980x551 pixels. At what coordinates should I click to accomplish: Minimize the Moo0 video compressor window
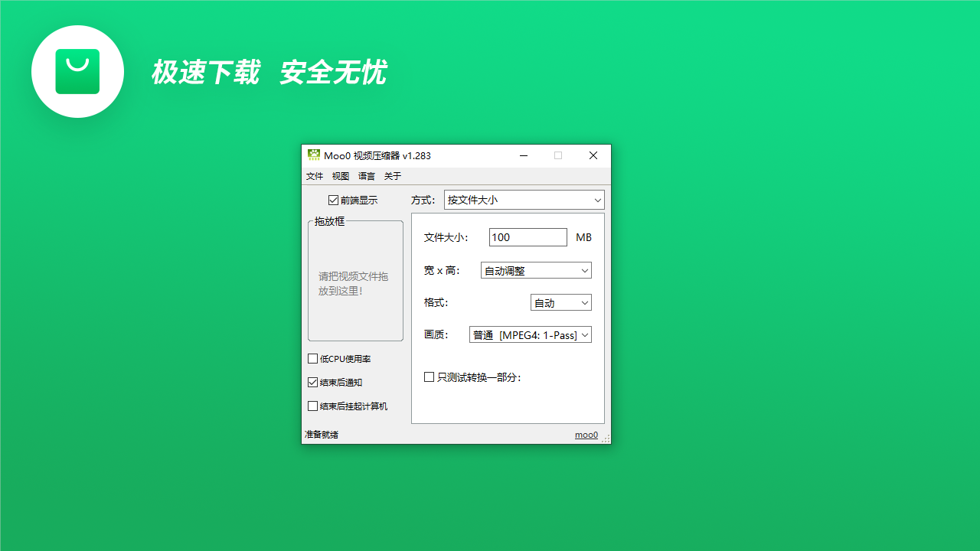pyautogui.click(x=524, y=155)
